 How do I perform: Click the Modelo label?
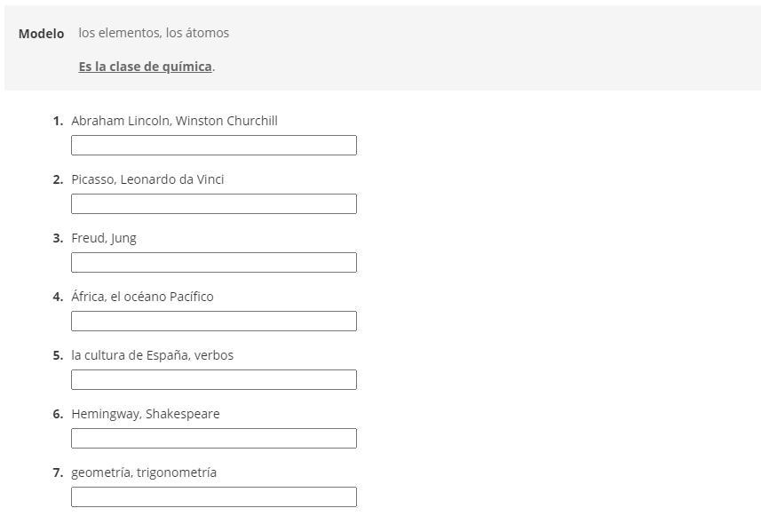tap(41, 34)
